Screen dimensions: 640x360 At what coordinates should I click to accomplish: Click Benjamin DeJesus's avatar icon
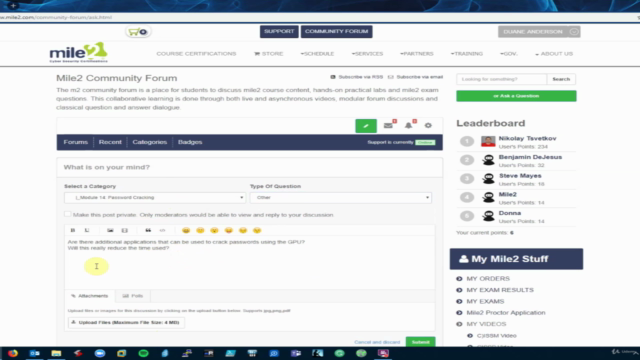pyautogui.click(x=488, y=160)
